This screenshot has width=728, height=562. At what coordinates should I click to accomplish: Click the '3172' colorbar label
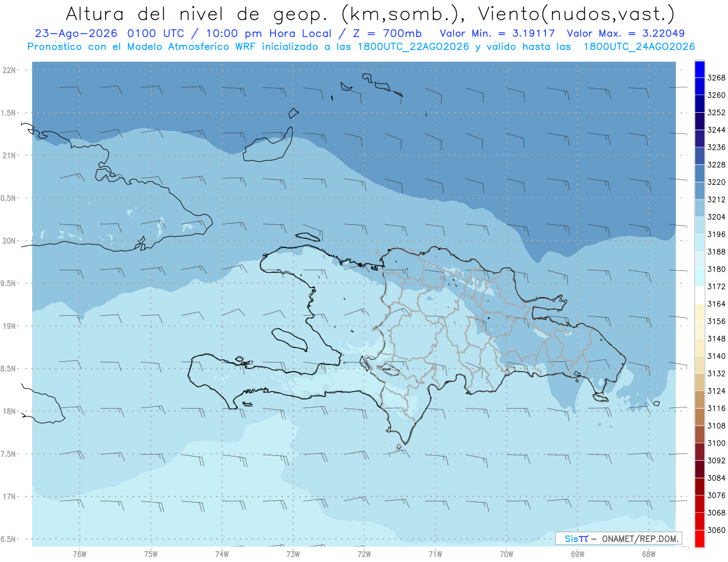(716, 287)
